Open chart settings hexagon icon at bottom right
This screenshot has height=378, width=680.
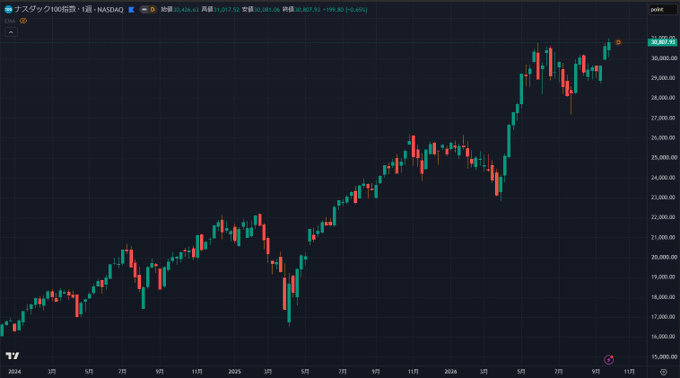tap(664, 372)
